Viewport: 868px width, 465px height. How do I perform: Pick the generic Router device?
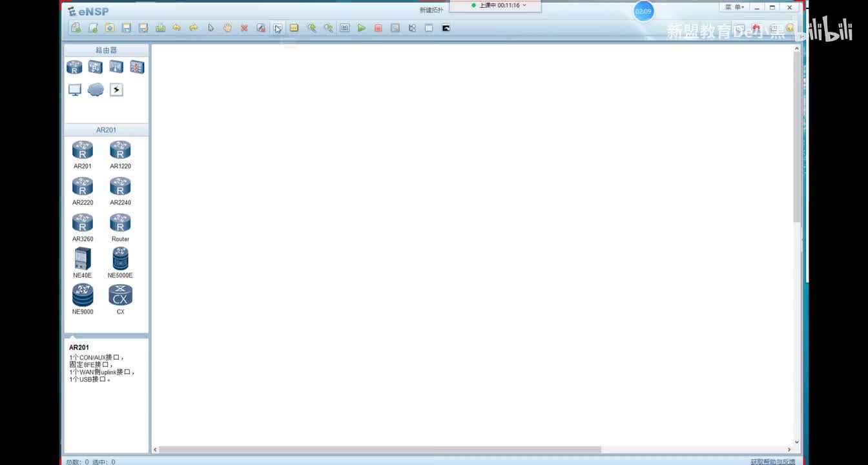point(120,227)
